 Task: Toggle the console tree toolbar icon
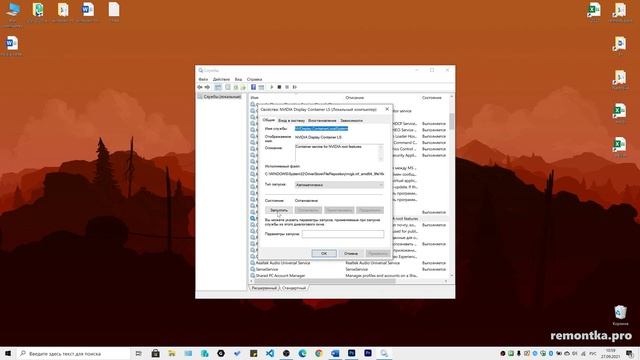[x=218, y=87]
